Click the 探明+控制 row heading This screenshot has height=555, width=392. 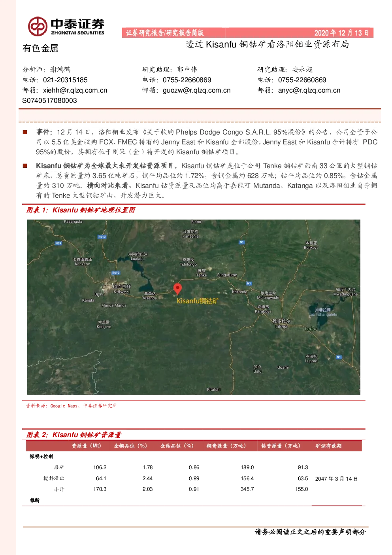41,457
